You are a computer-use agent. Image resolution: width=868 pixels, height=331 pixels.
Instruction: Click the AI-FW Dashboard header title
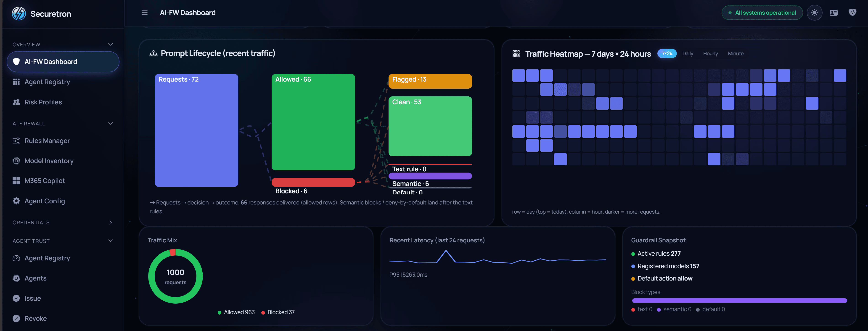pyautogui.click(x=188, y=13)
